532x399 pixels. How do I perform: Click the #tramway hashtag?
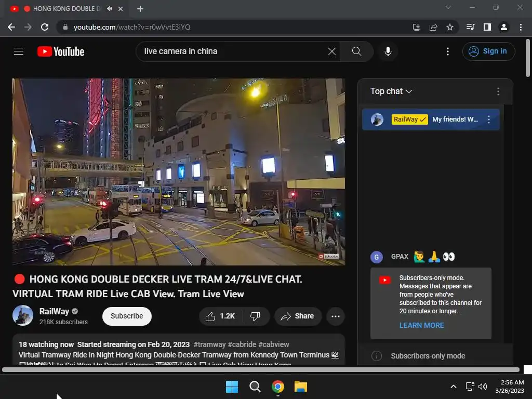click(x=209, y=344)
